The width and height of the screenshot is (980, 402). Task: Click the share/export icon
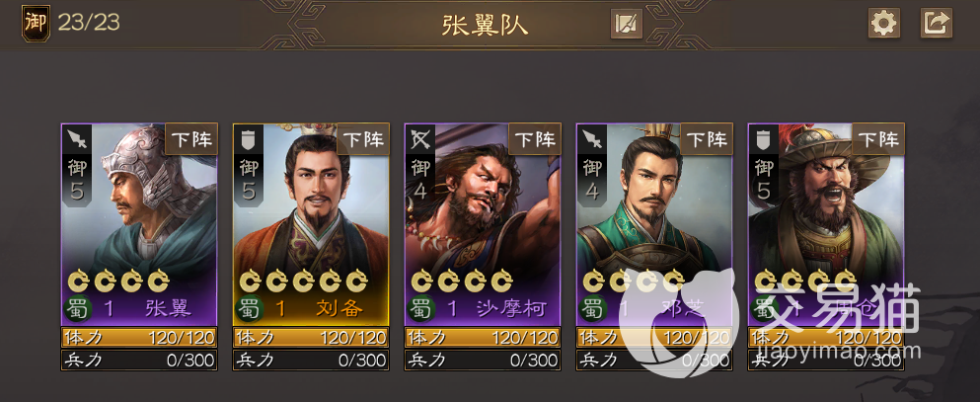[937, 24]
